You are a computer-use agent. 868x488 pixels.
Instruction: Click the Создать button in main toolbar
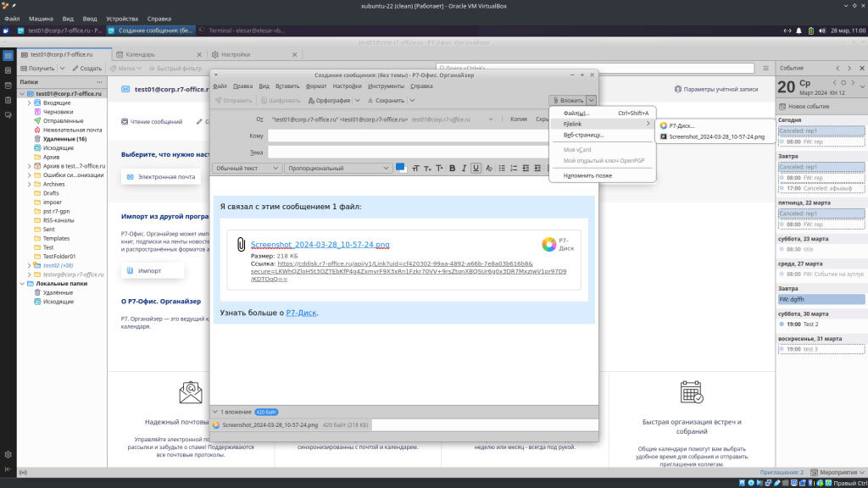pos(87,69)
